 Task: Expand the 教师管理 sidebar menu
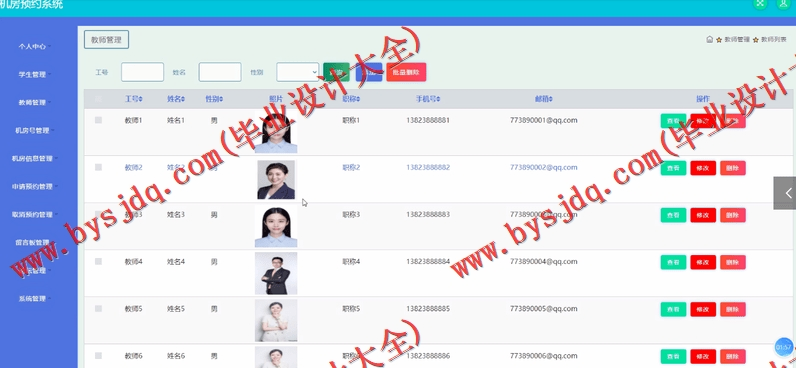point(34,102)
